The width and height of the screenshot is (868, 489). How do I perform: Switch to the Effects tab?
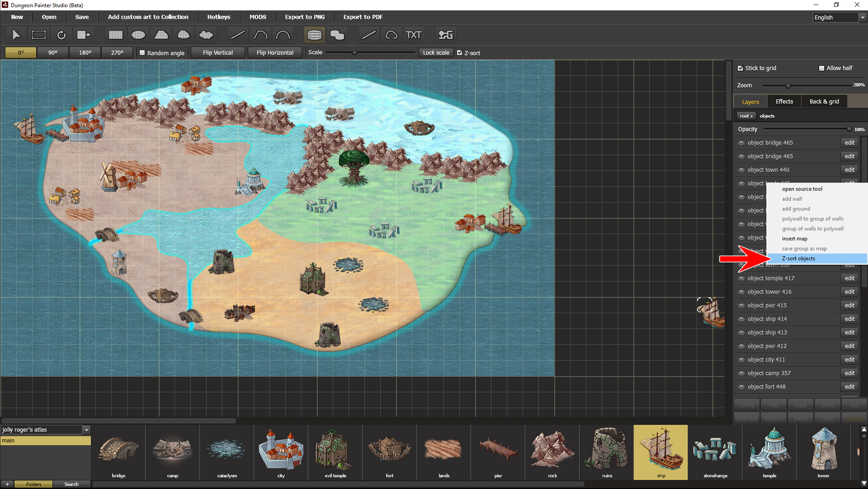click(784, 101)
